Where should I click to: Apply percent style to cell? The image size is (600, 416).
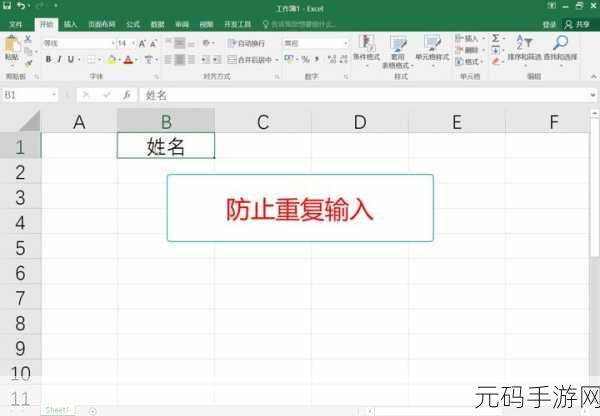point(305,59)
